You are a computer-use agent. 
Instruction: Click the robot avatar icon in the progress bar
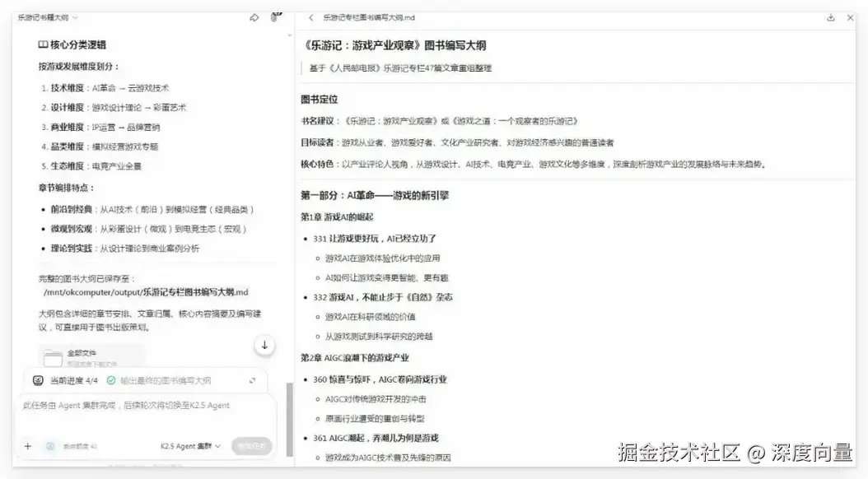point(39,380)
